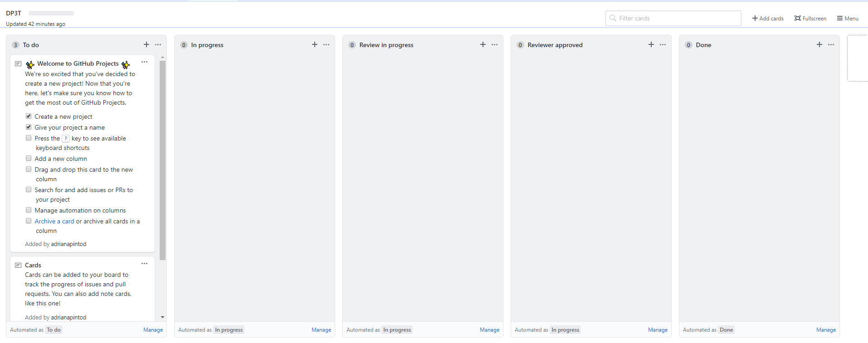
Task: Add a card to the Done column
Action: 819,44
